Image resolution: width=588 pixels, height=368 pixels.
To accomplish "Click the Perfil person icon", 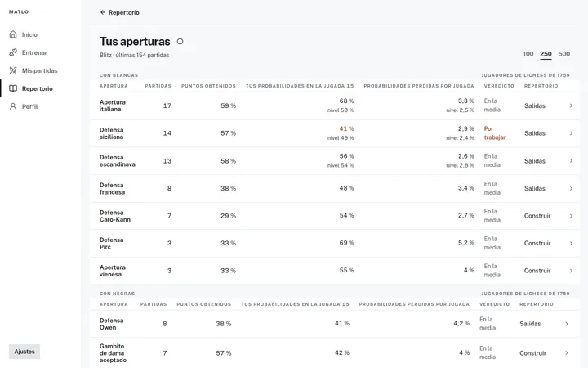I will [13, 106].
